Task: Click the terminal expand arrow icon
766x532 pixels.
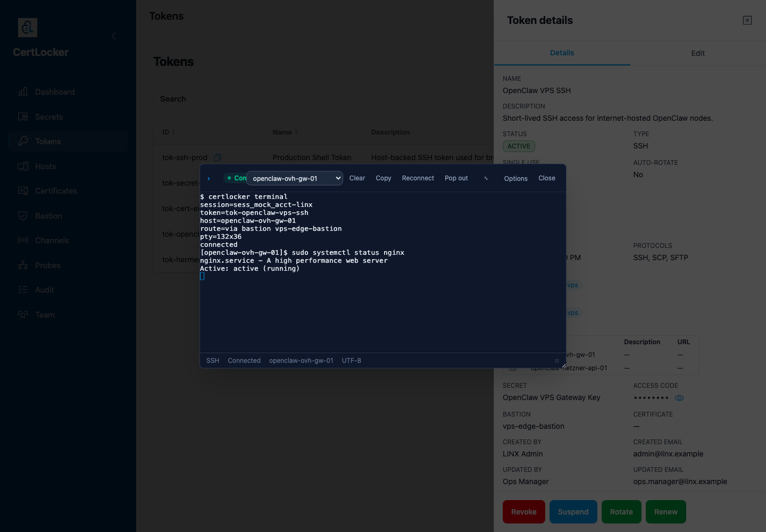Action: (x=486, y=178)
